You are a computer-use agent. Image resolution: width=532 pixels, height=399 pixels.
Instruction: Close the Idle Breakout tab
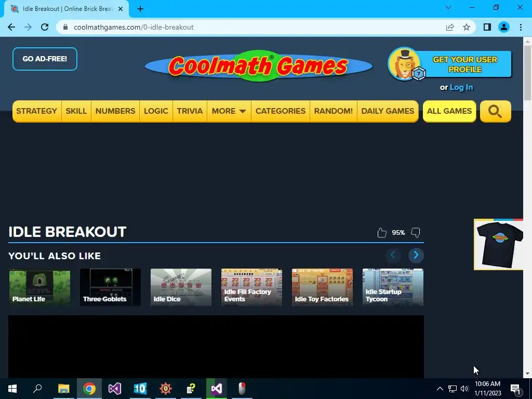pos(121,9)
